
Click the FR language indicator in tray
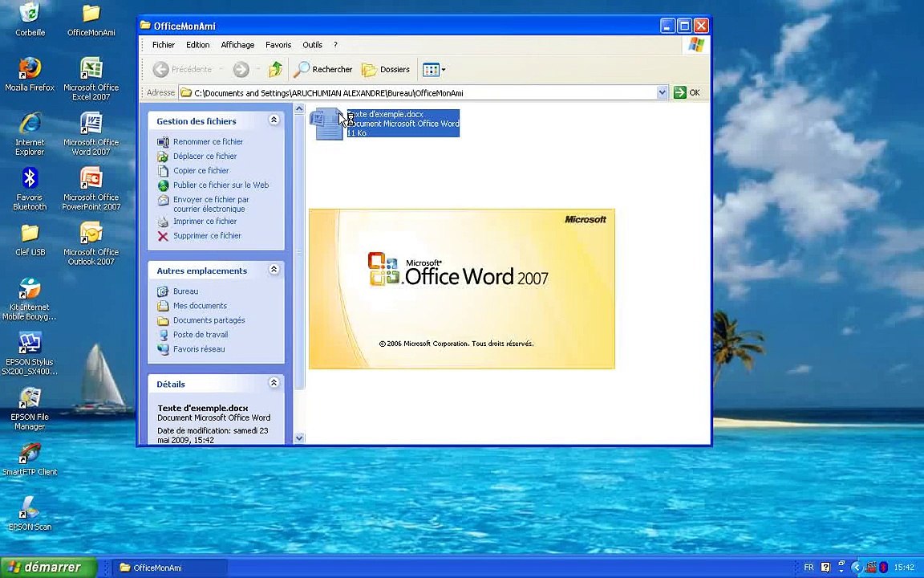(808, 568)
